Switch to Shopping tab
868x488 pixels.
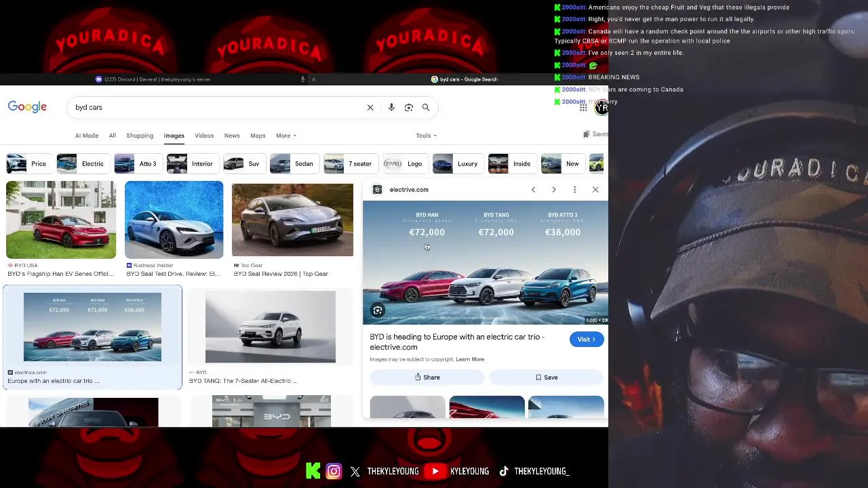click(140, 136)
